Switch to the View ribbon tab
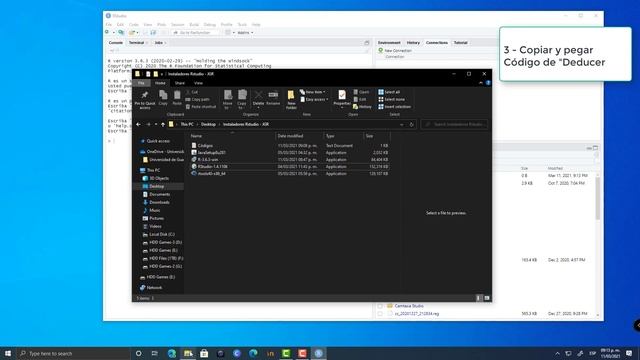The width and height of the screenshot is (640, 360). click(x=198, y=83)
